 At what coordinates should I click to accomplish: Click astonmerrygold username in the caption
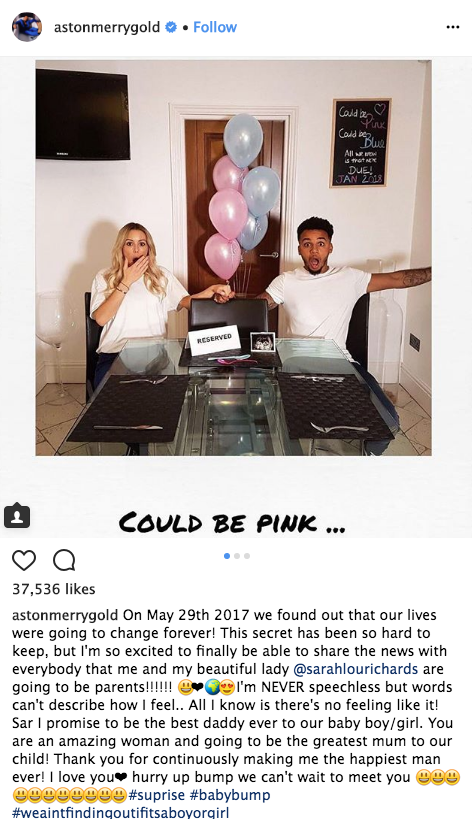pyautogui.click(x=65, y=615)
